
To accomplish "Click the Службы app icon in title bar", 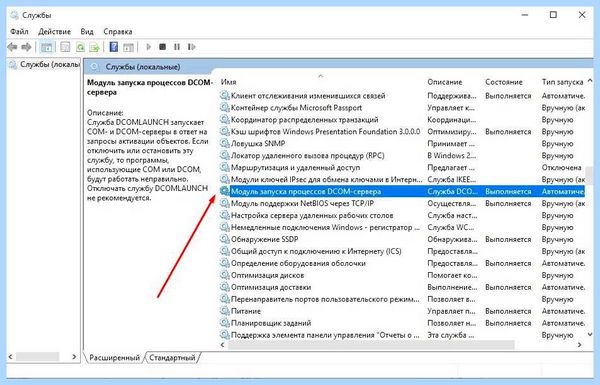I will (15, 15).
